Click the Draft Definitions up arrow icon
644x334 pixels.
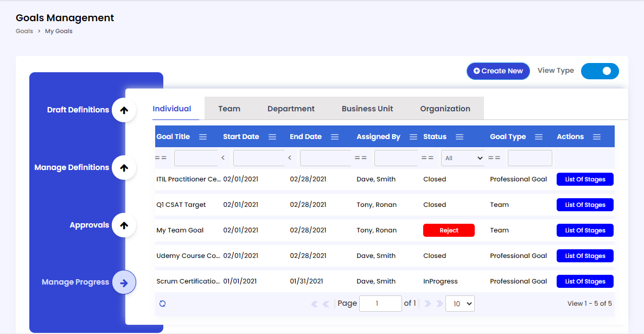[124, 110]
